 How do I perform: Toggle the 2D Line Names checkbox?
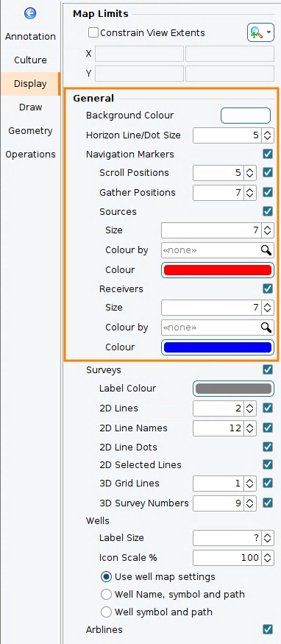268,428
